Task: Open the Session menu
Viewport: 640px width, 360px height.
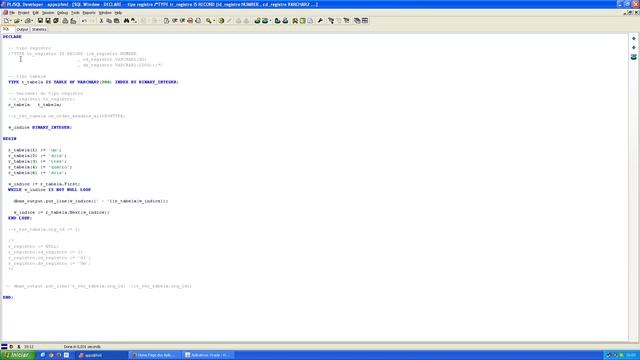Action: pyautogui.click(x=48, y=13)
